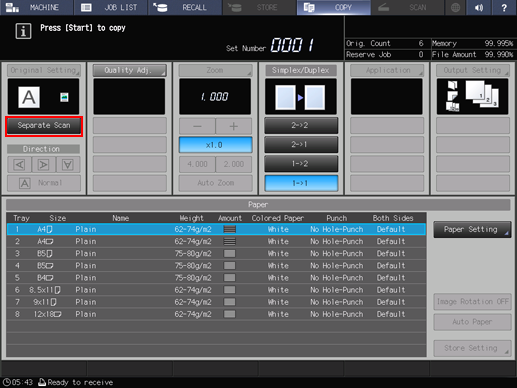Decrease zoom with the minus button
This screenshot has height=388, width=517.
(x=197, y=126)
